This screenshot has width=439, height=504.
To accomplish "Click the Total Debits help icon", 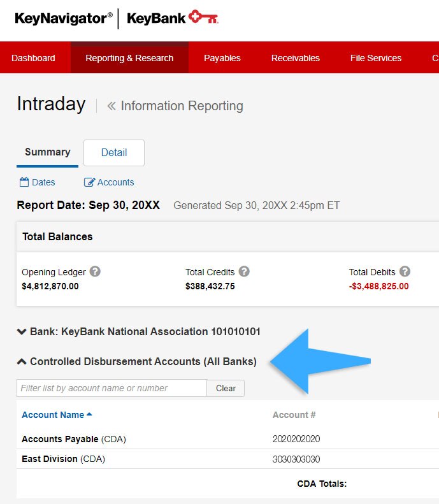I will (405, 271).
